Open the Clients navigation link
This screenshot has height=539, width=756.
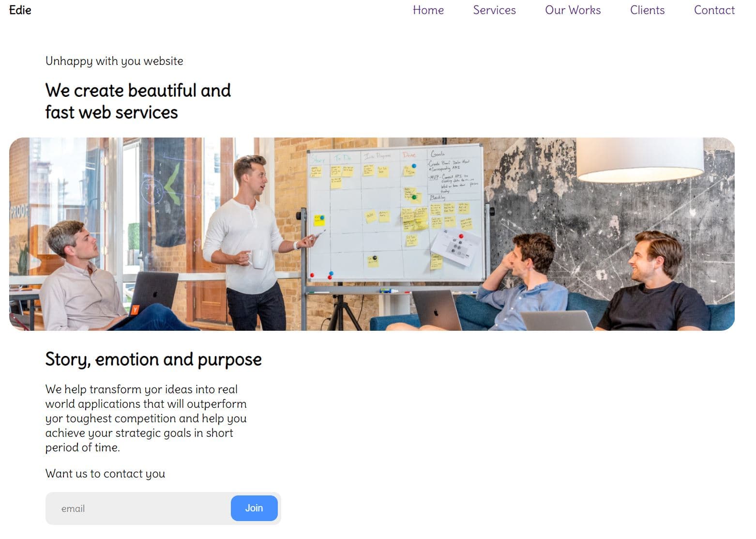coord(647,10)
